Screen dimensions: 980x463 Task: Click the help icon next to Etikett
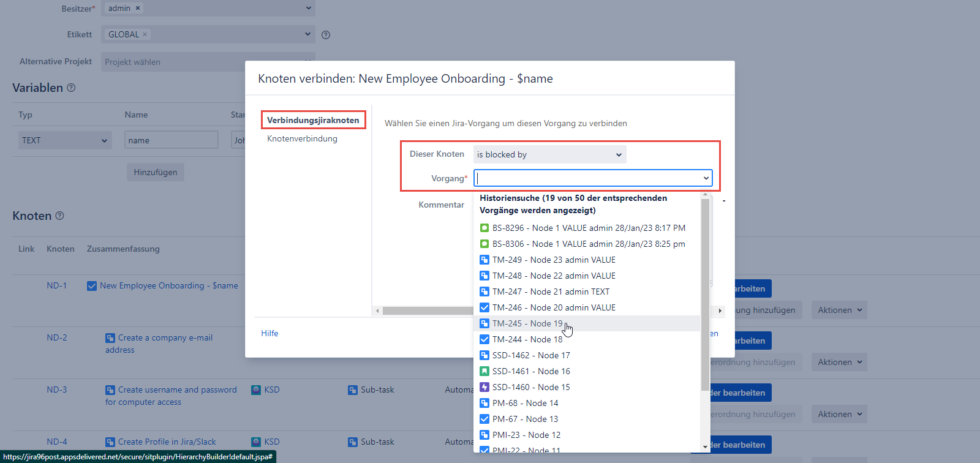click(326, 35)
